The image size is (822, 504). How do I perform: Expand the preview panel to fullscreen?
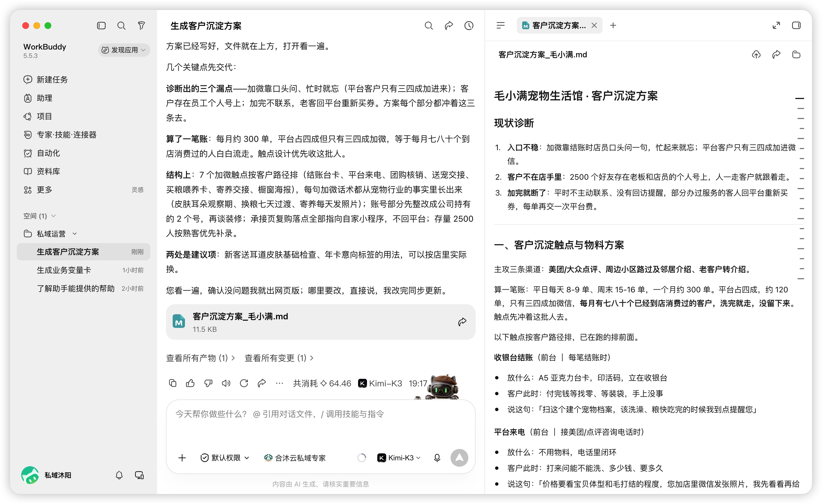pos(776,25)
